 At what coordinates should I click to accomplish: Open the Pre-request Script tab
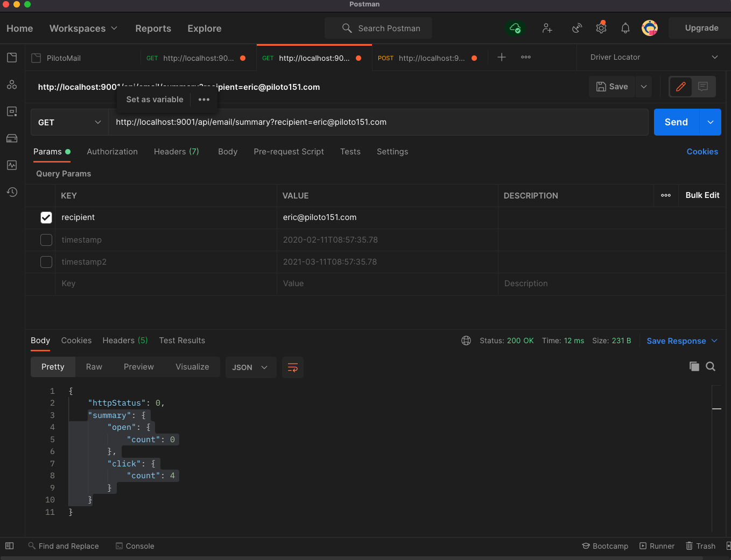tap(289, 152)
